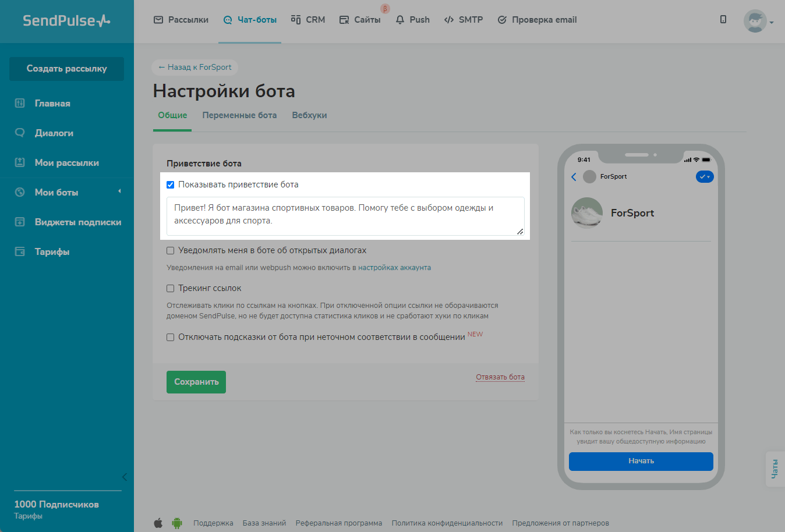The height and width of the screenshot is (532, 785).
Task: Click the bot greeting text area
Action: [345, 216]
